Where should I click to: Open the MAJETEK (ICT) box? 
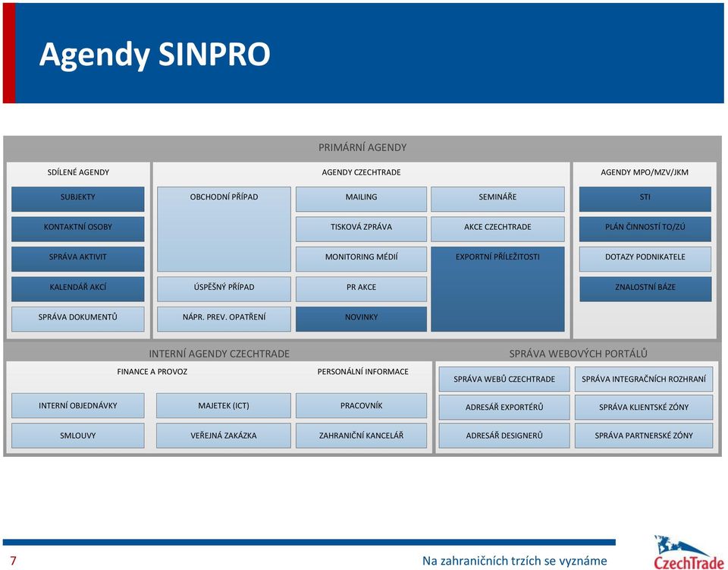tap(223, 405)
